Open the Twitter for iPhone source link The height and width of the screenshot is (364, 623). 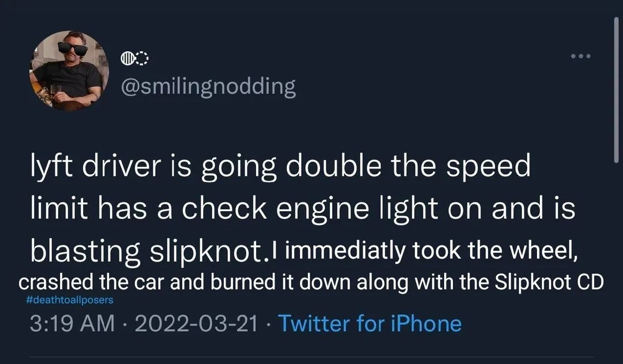[370, 324]
